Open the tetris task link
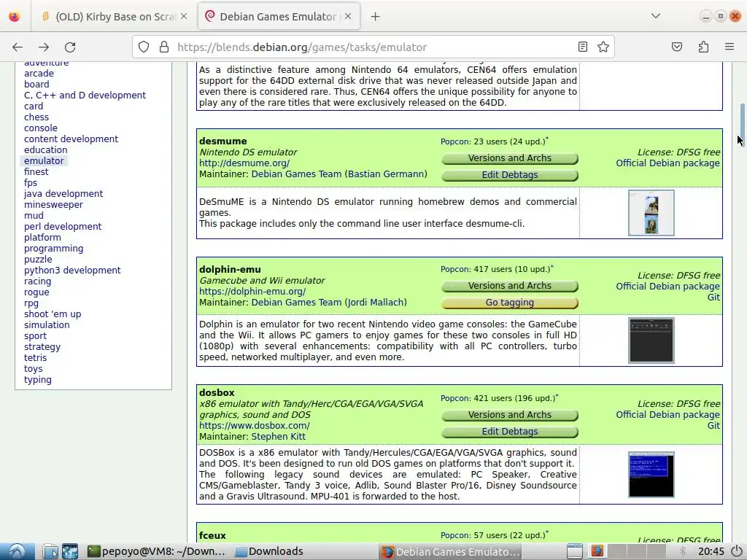Screen dimensions: 747x560 (35, 358)
